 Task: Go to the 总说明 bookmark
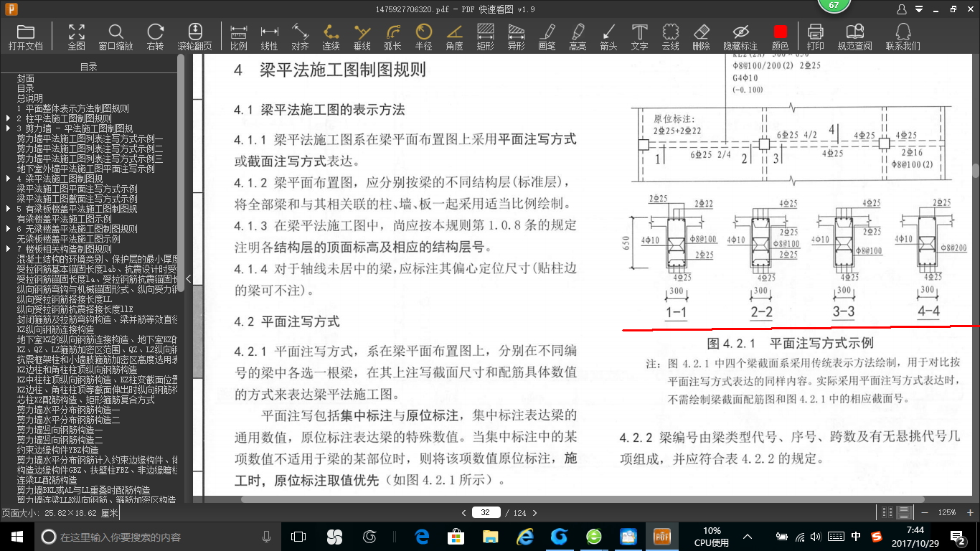30,98
